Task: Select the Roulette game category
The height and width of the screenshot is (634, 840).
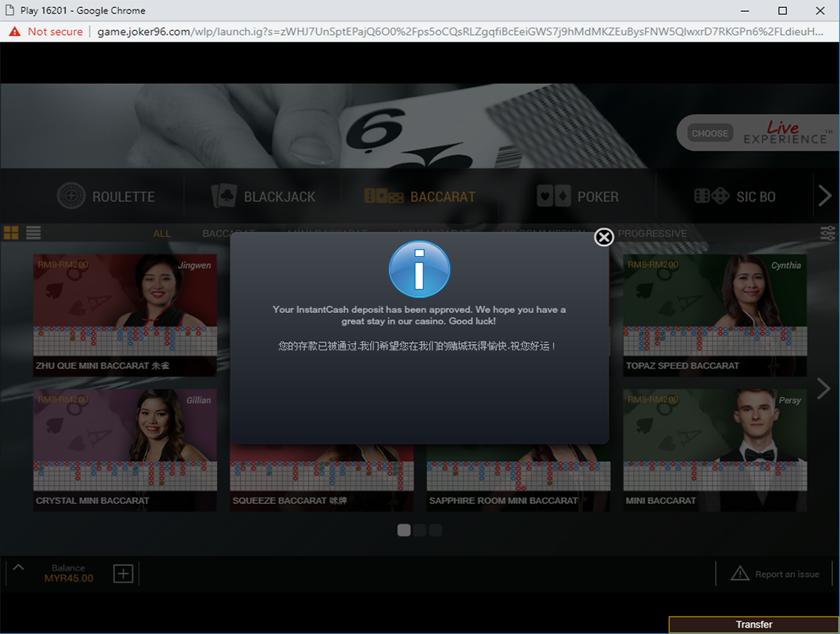Action: (106, 197)
